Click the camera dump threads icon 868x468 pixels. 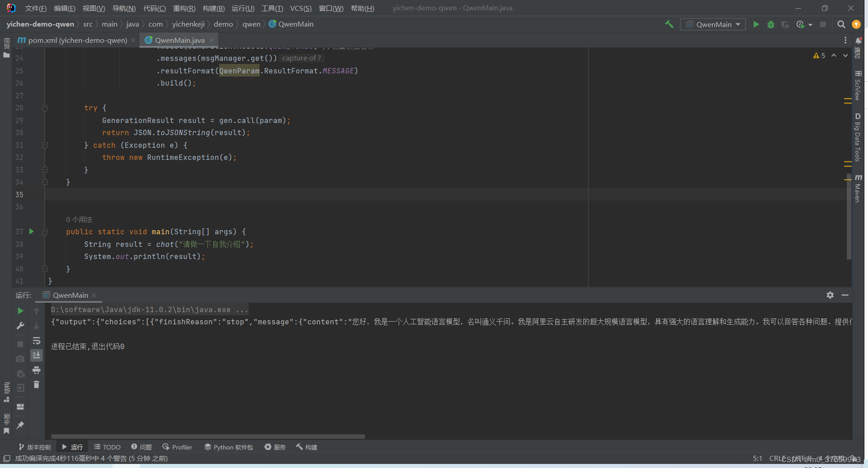tap(20, 359)
